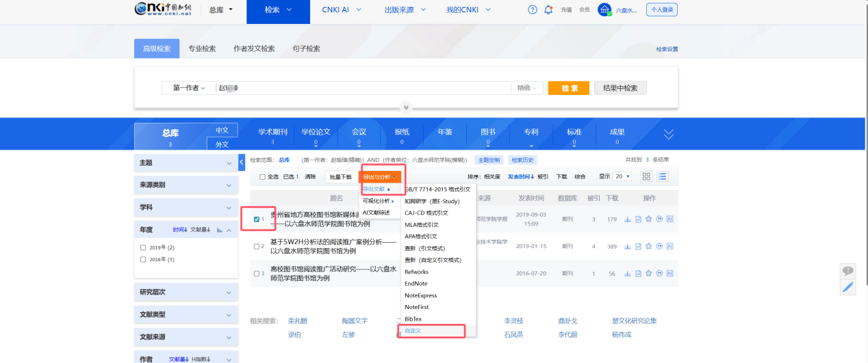The width and height of the screenshot is (868, 363).
Task: Open HTML reading icon for the second result
Action: (638, 246)
